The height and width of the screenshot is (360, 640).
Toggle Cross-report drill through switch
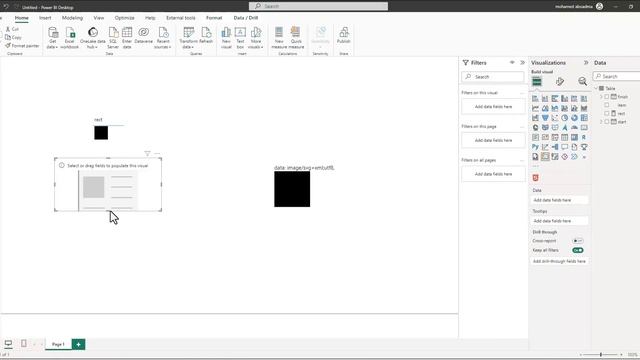coord(578,241)
